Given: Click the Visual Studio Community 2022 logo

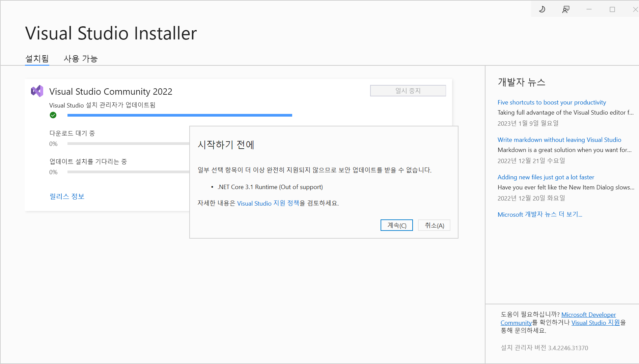Looking at the screenshot, I should pyautogui.click(x=37, y=91).
